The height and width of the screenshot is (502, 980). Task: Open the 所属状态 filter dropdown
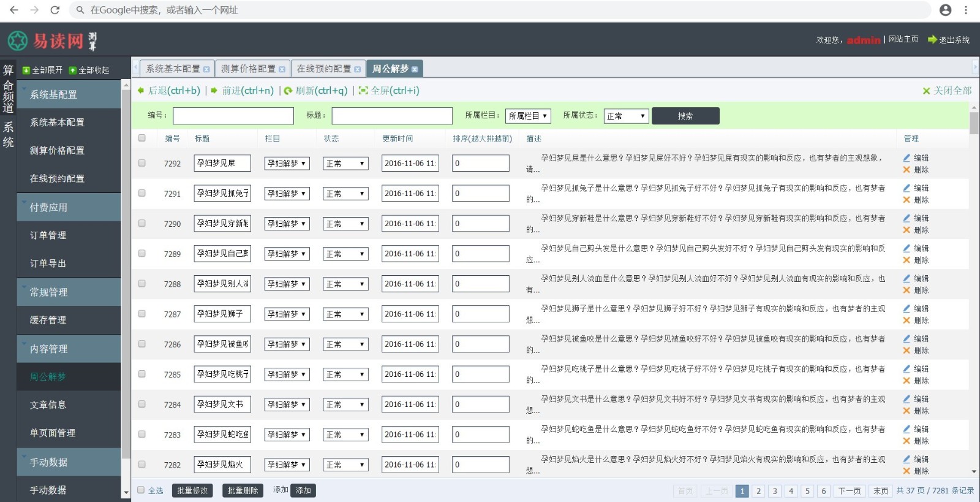click(x=626, y=116)
